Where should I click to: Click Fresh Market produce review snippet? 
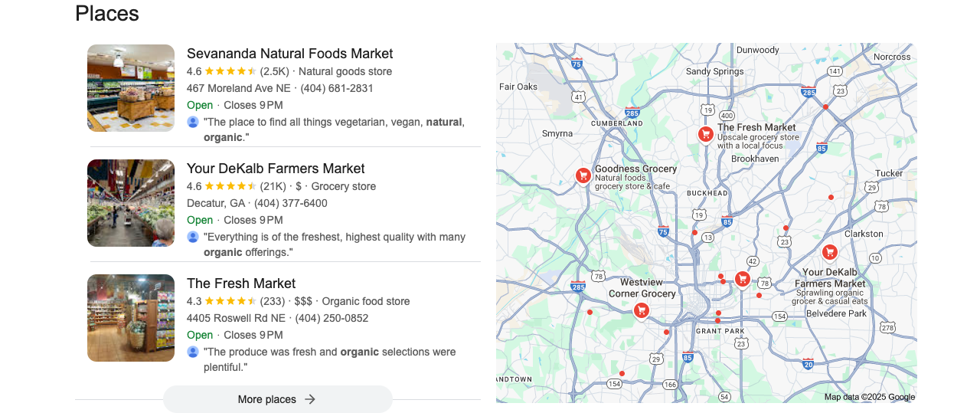tap(330, 359)
